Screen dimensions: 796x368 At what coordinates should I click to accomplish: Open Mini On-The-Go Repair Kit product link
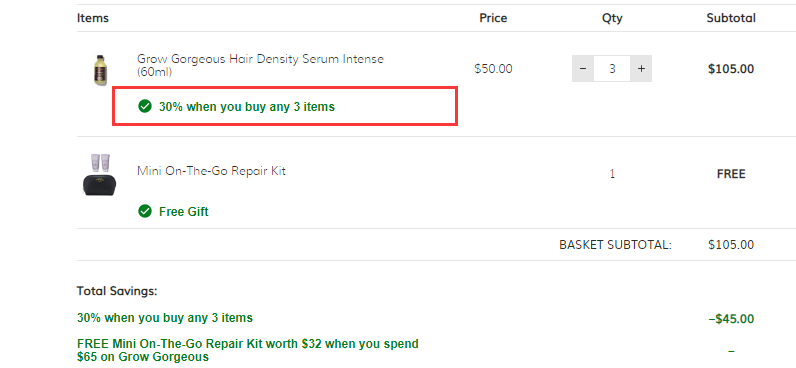[211, 171]
